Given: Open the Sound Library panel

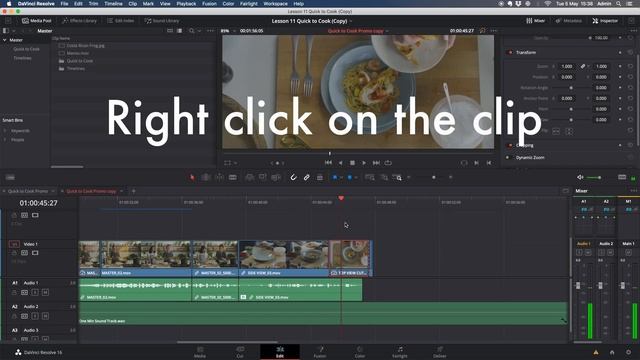Looking at the screenshot, I should point(162,20).
